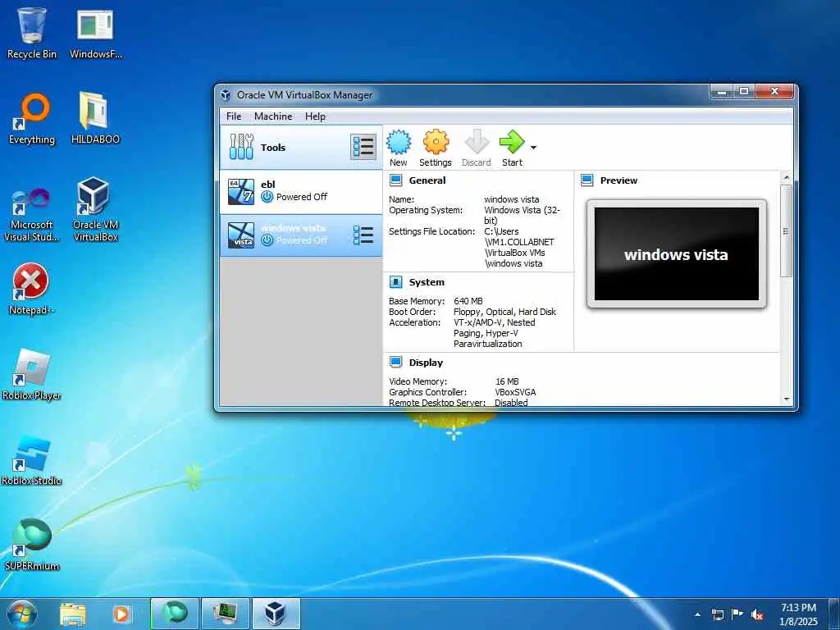Click the 16 MB video memory value
The width and height of the screenshot is (840, 630).
click(507, 381)
